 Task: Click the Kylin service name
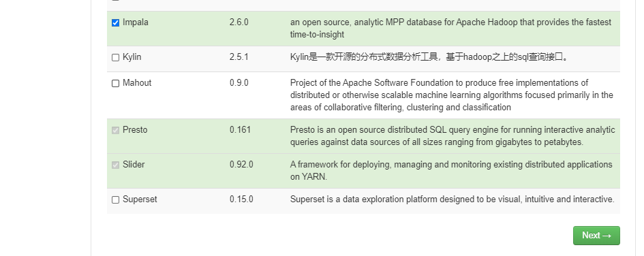[132, 57]
